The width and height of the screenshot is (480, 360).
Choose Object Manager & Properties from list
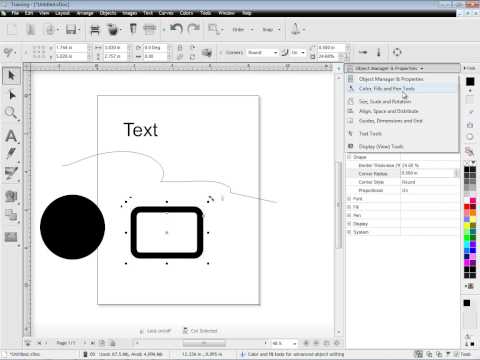402,79
